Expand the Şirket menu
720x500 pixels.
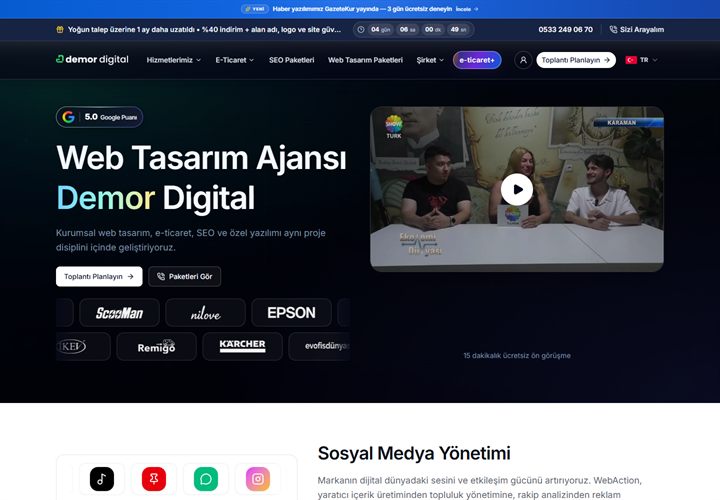click(430, 60)
